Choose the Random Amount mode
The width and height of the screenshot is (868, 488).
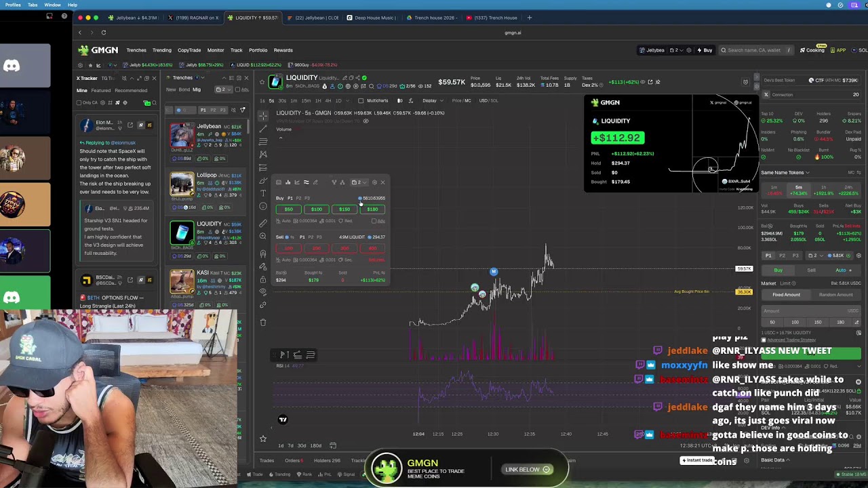tap(835, 295)
